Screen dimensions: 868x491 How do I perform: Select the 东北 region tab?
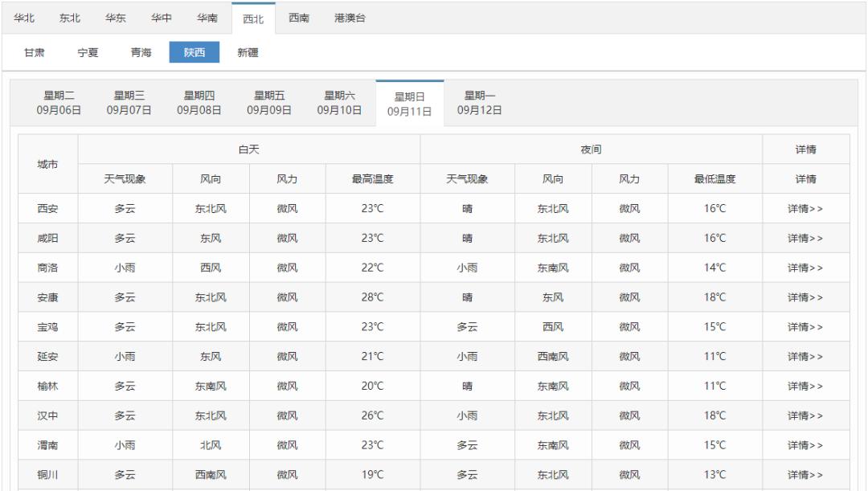click(x=70, y=18)
